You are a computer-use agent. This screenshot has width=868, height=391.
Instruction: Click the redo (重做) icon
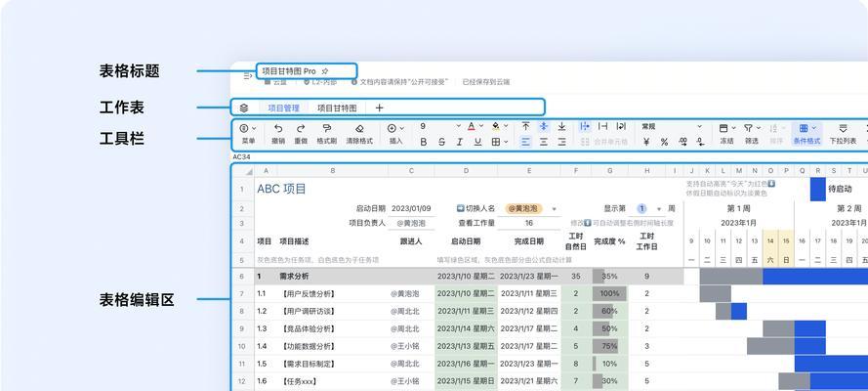point(301,128)
